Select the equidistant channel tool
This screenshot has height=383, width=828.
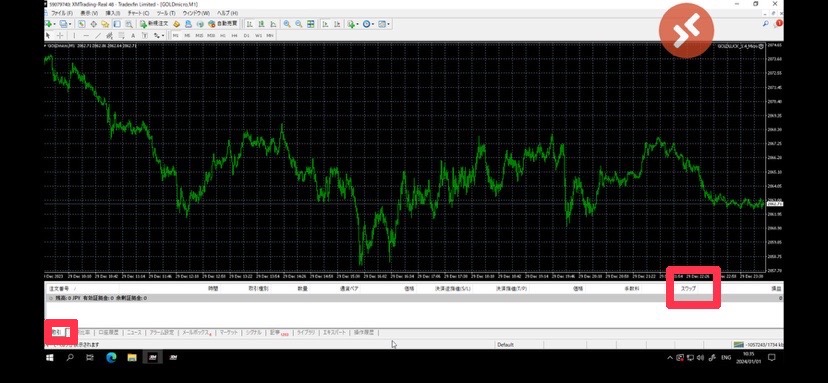tap(109, 35)
